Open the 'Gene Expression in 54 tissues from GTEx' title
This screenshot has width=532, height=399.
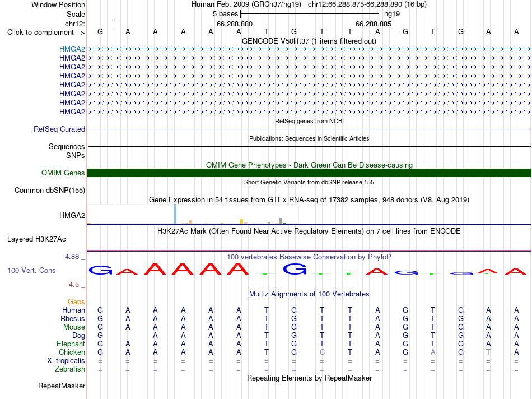309,199
